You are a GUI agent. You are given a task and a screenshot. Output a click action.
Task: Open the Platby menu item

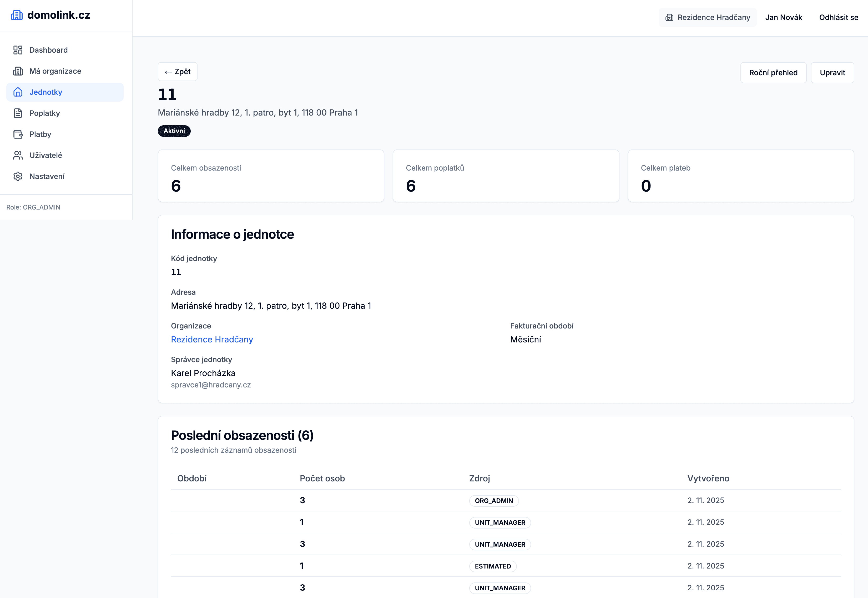pos(40,134)
